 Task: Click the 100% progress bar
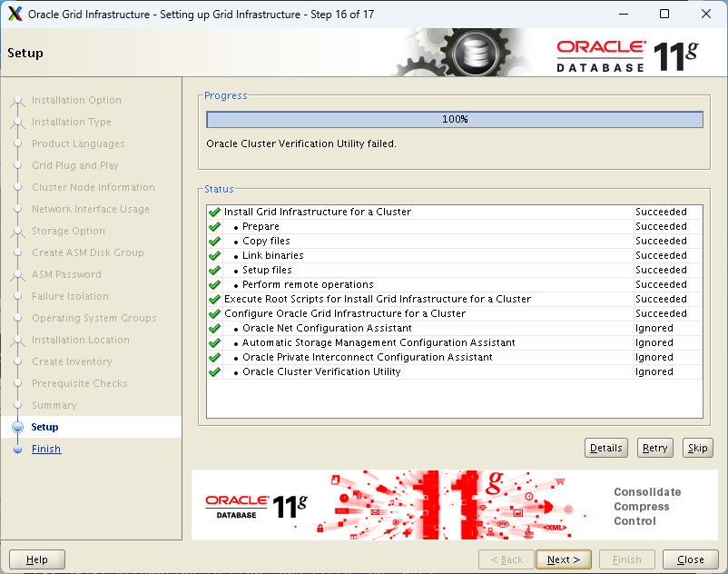coord(455,119)
